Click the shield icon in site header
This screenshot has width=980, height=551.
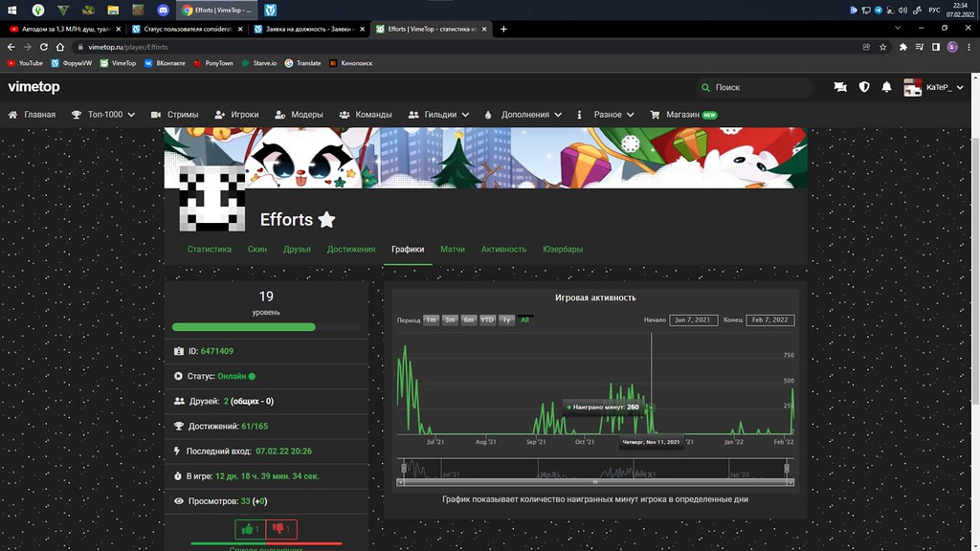point(864,87)
